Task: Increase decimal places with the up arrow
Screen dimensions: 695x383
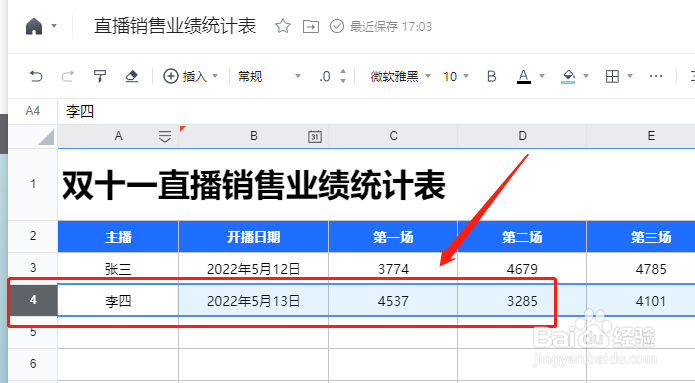Action: pyautogui.click(x=343, y=72)
